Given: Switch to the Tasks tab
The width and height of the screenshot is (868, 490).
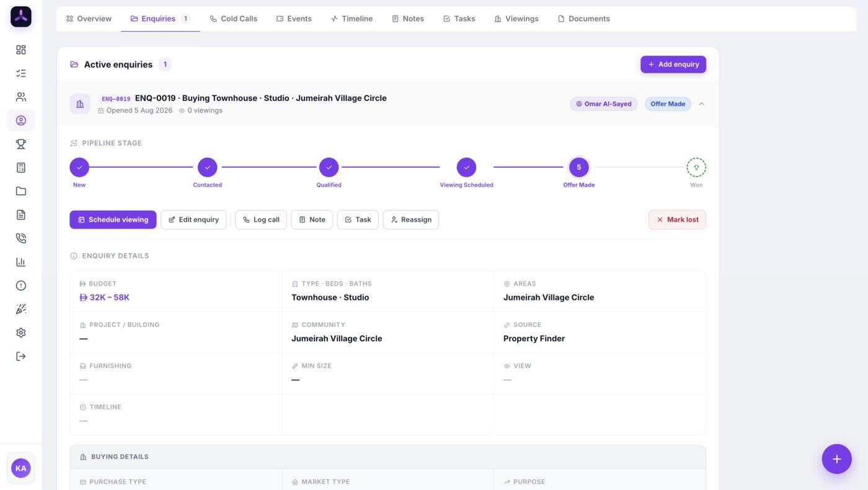Looking at the screenshot, I should (459, 19).
